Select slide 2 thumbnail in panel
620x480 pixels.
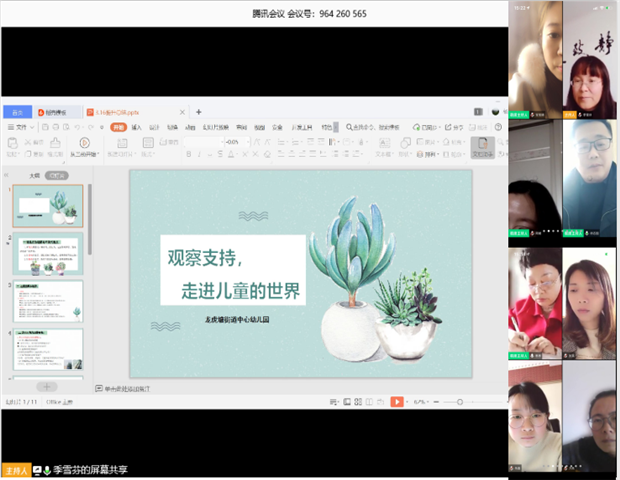click(48, 254)
